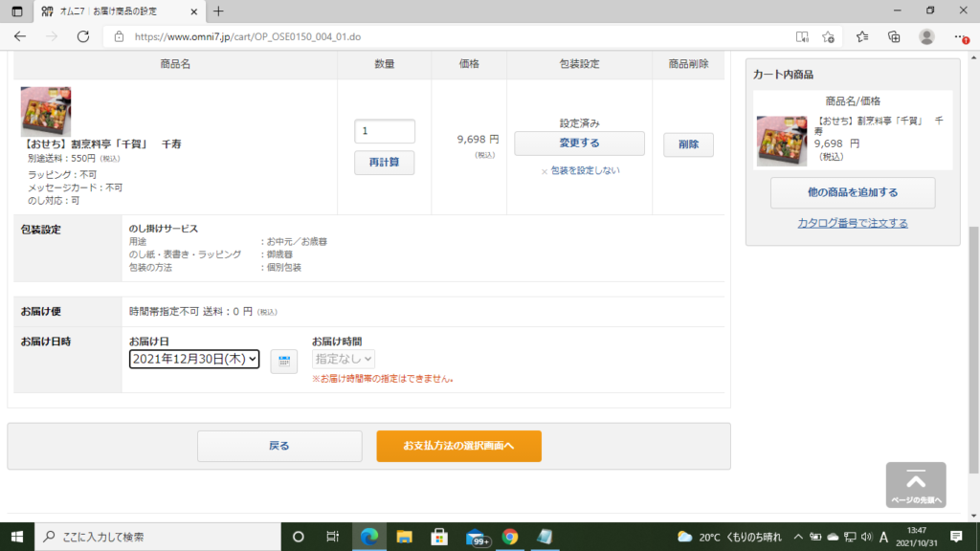Open the カタログ番号で注文する link

(853, 223)
